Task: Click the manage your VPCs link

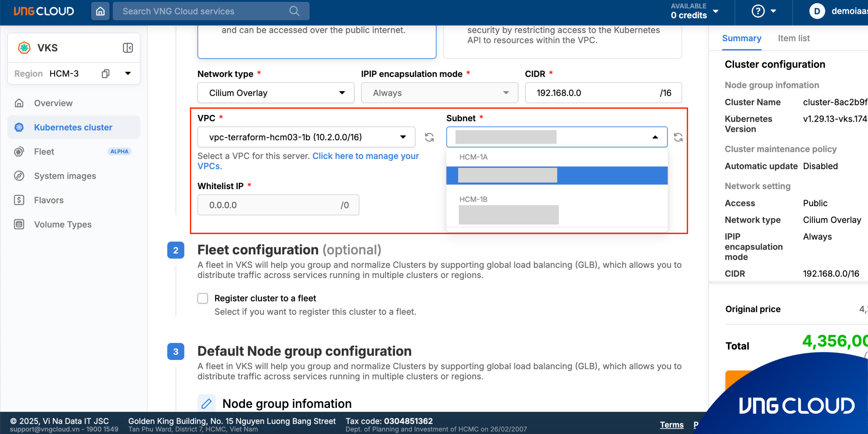Action: [x=365, y=156]
